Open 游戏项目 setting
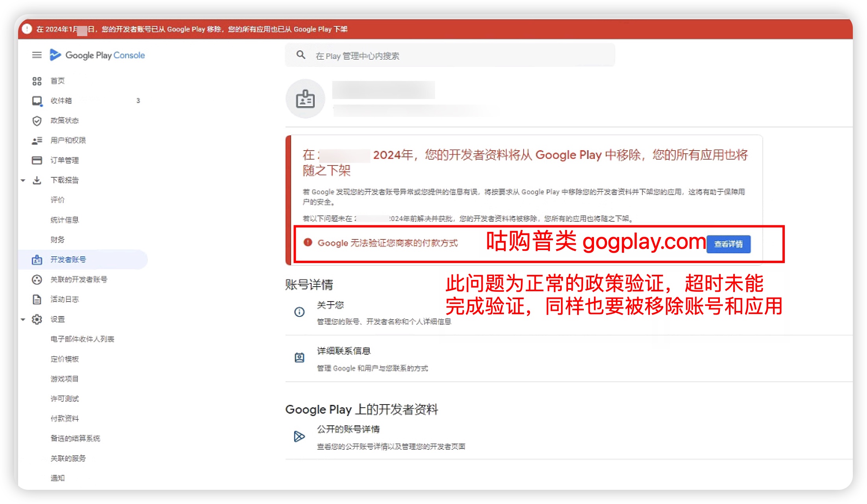Image resolution: width=867 pixels, height=504 pixels. [65, 379]
